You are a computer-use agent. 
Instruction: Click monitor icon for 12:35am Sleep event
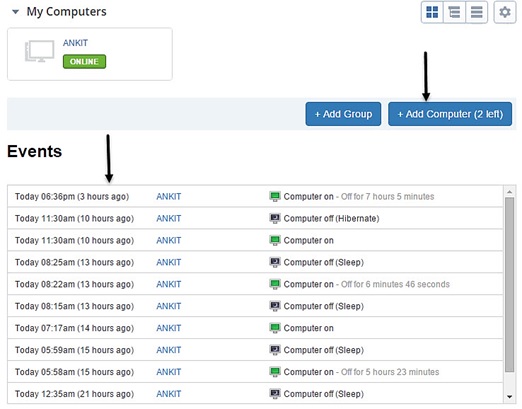pyautogui.click(x=275, y=394)
